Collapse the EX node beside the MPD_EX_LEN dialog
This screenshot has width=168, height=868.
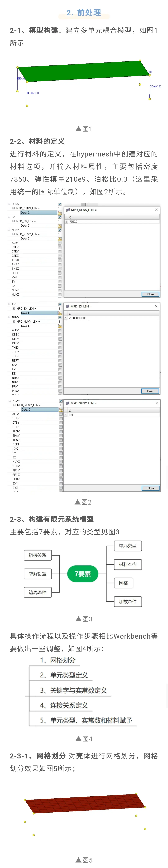(x=9, y=304)
